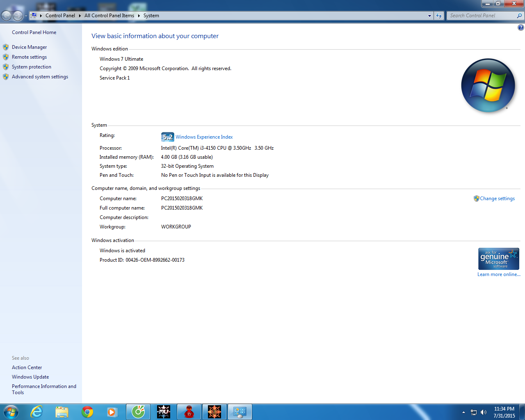The width and height of the screenshot is (525, 420).
Task: Switch to the Coc Coc browser taskbar app
Action: pos(138,412)
